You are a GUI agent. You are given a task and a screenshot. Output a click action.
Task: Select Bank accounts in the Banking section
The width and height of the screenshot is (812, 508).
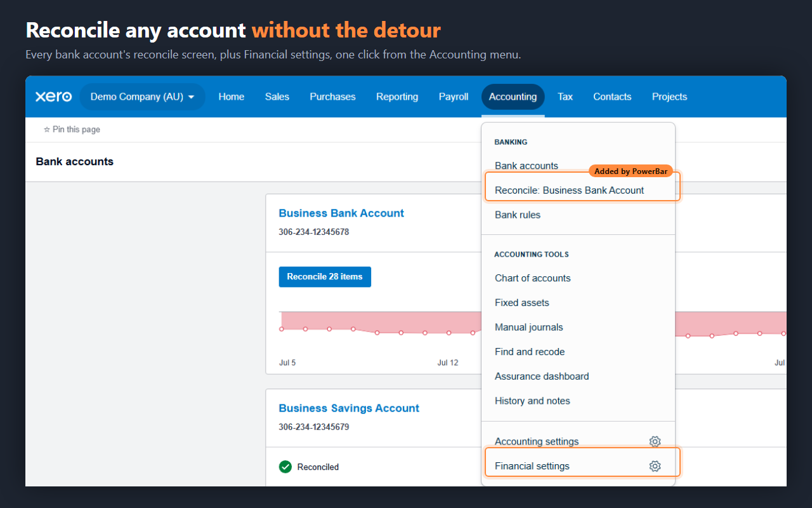point(527,166)
